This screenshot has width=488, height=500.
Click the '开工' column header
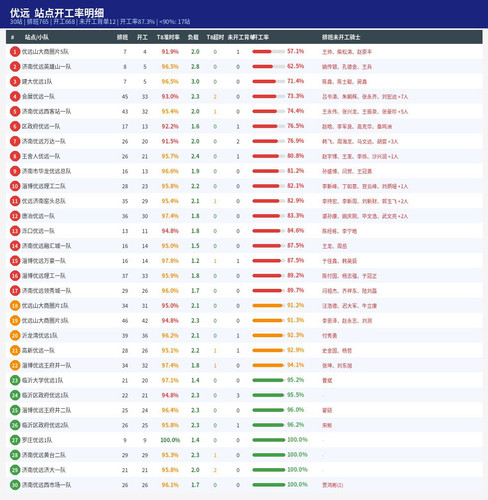pos(142,37)
